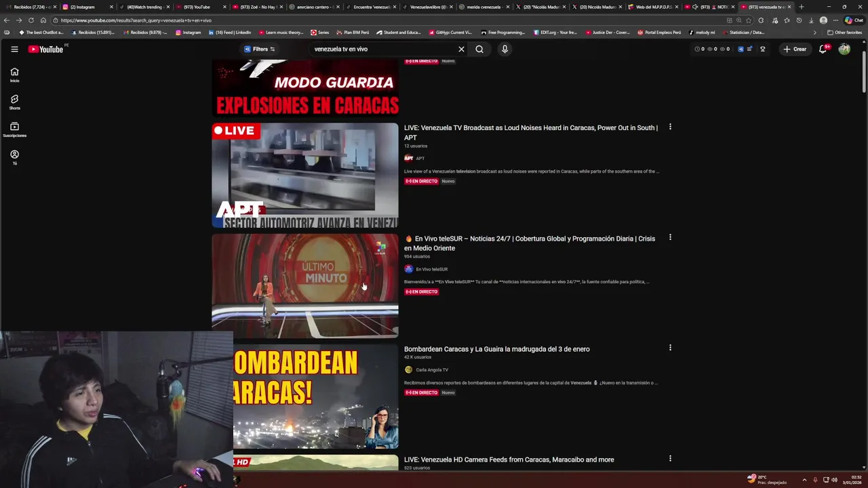Open the Carla Angola TV channel link

(x=432, y=370)
